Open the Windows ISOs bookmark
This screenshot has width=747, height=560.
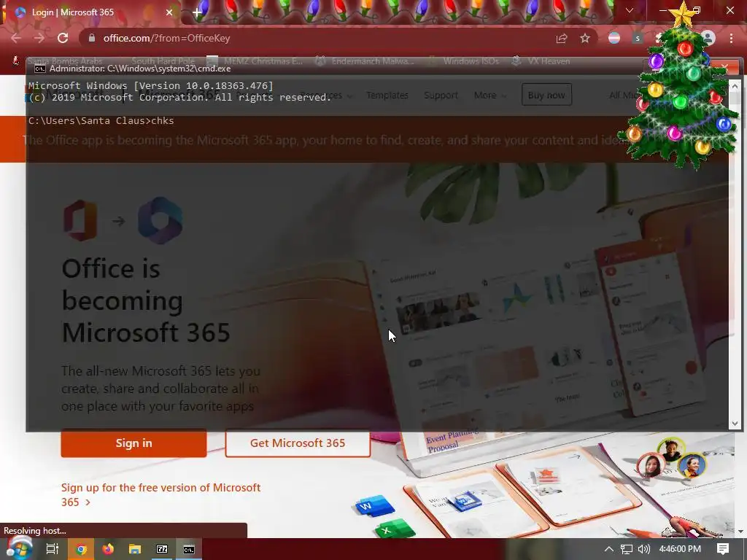coord(465,61)
